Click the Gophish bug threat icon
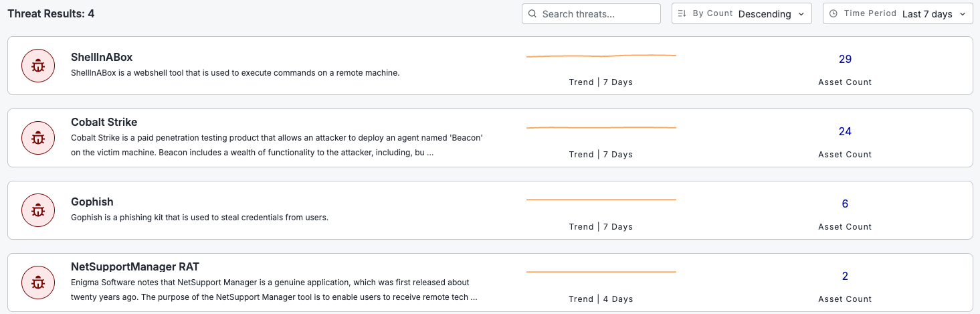 pyautogui.click(x=38, y=210)
